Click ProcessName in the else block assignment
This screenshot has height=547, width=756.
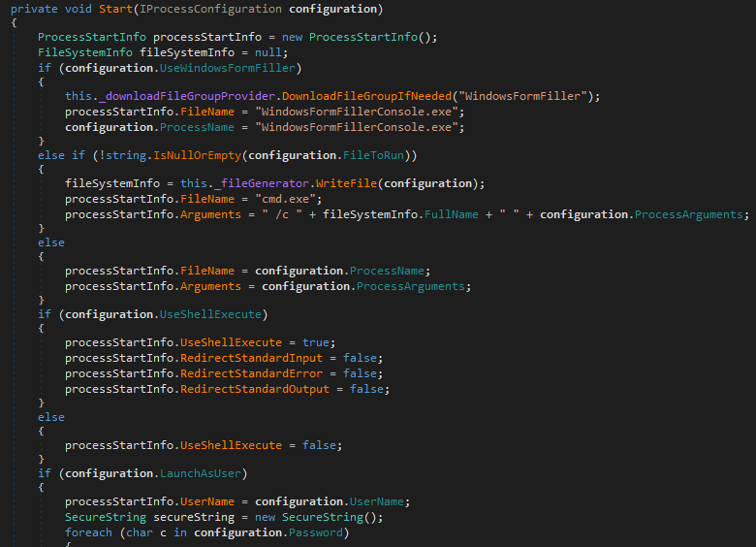(387, 271)
